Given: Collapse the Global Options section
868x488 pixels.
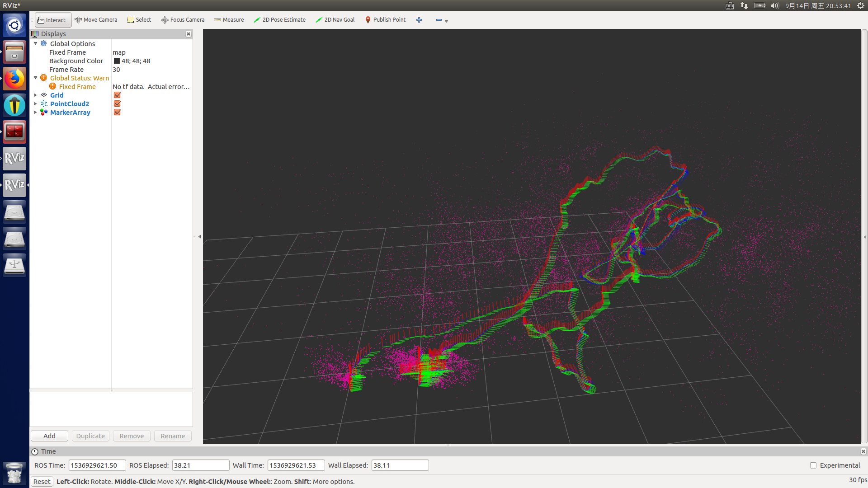Looking at the screenshot, I should click(35, 44).
